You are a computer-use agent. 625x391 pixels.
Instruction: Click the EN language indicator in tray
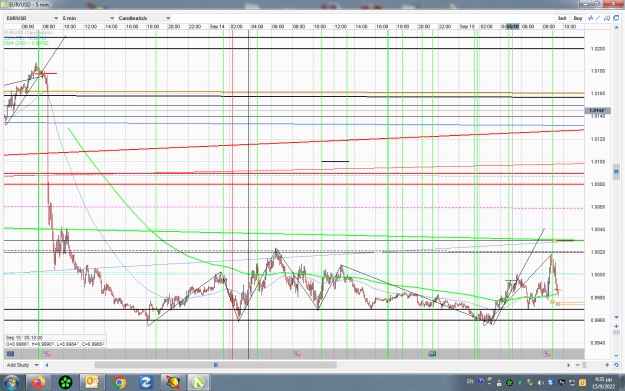click(x=470, y=382)
